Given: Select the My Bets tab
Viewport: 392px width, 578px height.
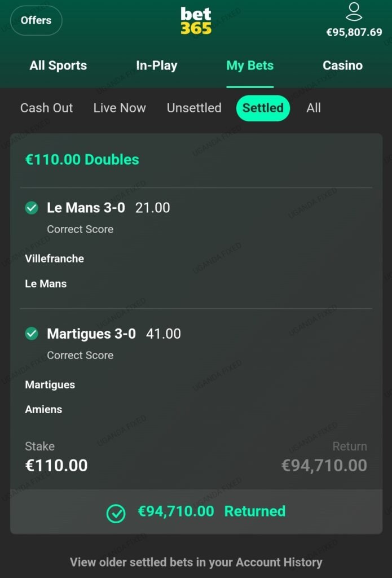Looking at the screenshot, I should click(250, 65).
